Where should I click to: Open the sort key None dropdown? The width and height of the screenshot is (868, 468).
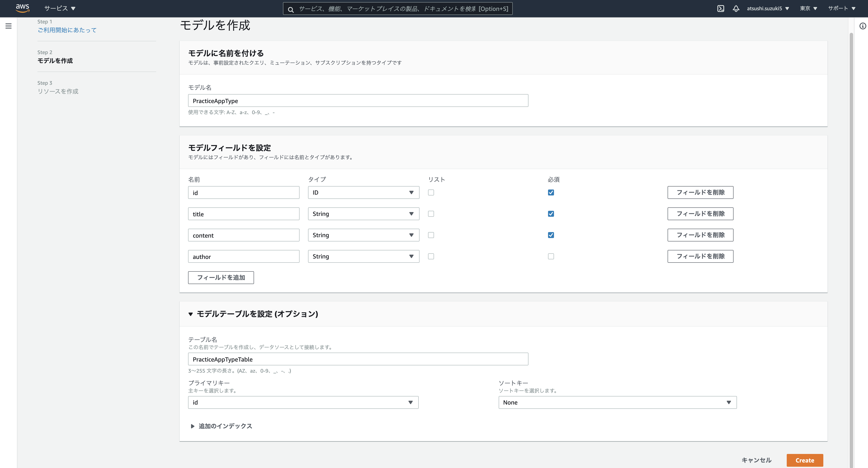617,402
